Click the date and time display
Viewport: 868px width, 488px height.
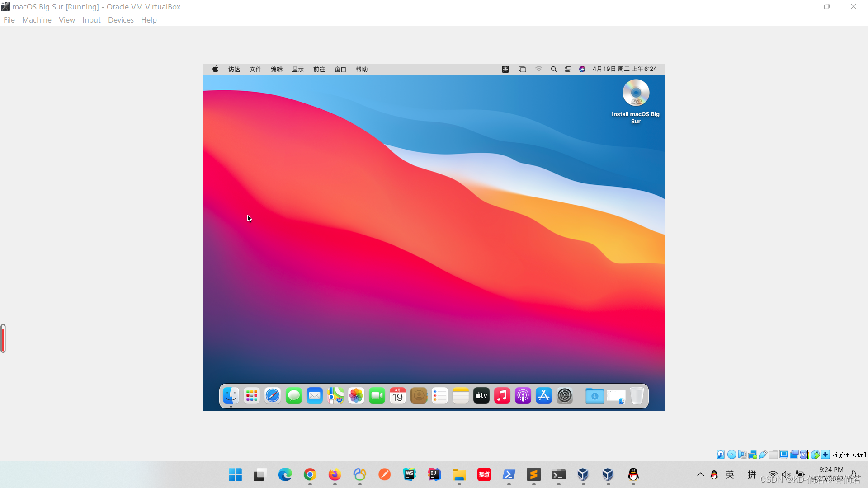point(625,69)
